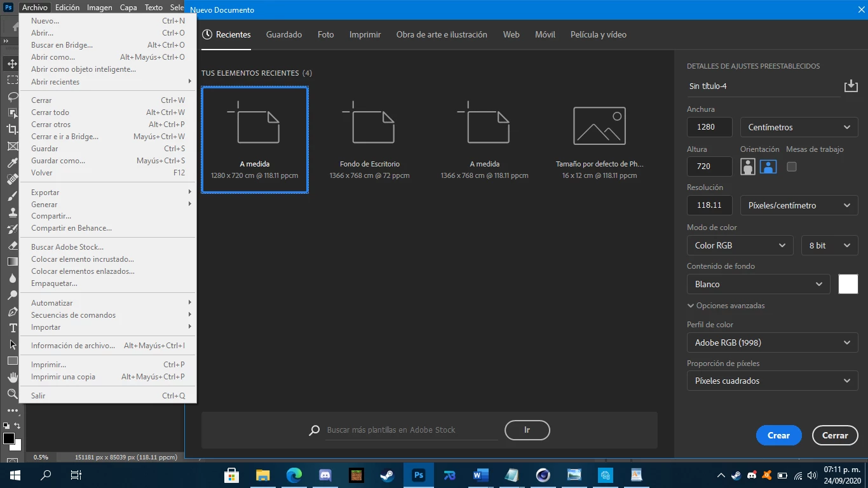Select the Dodge tool

[x=12, y=295]
